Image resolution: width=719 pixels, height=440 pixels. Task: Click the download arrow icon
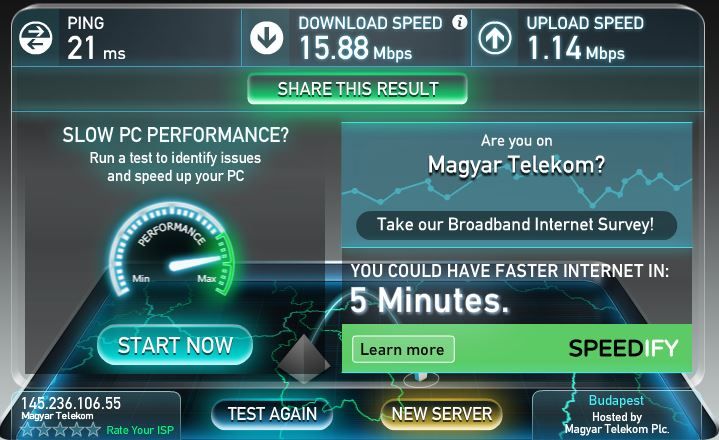pyautogui.click(x=266, y=38)
